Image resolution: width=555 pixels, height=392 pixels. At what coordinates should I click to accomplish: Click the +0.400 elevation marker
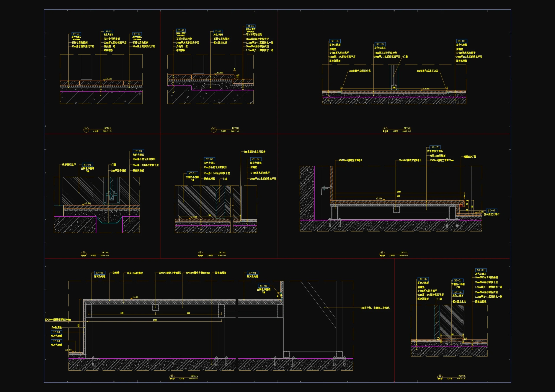coord(135,297)
